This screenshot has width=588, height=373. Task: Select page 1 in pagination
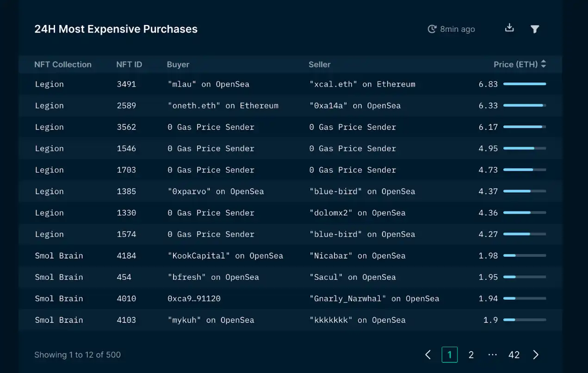point(450,355)
